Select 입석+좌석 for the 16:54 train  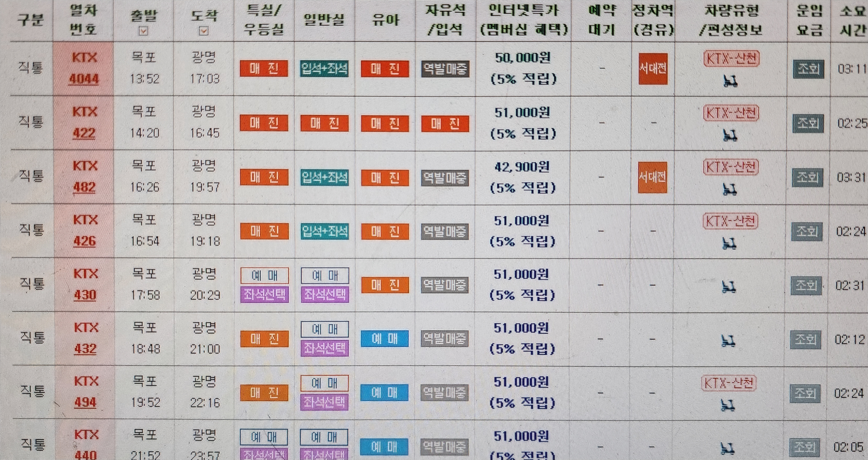point(324,232)
